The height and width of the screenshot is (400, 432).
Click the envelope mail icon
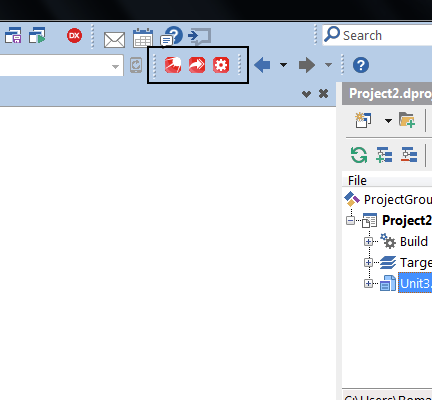[x=114, y=40]
